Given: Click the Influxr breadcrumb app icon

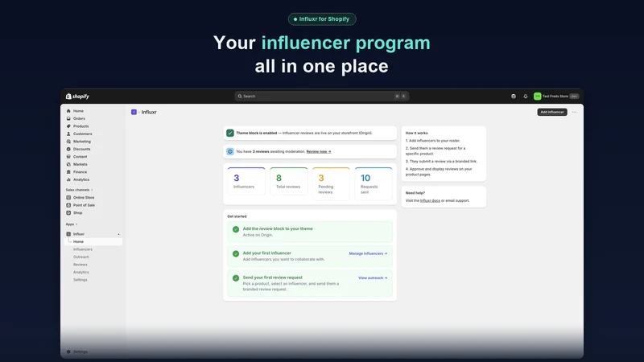Looking at the screenshot, I should click(x=134, y=112).
